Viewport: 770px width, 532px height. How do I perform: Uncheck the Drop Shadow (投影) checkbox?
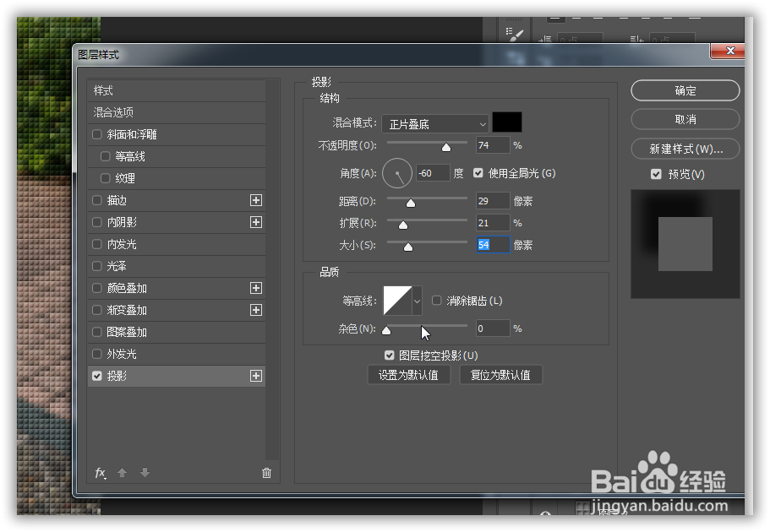[x=96, y=376]
